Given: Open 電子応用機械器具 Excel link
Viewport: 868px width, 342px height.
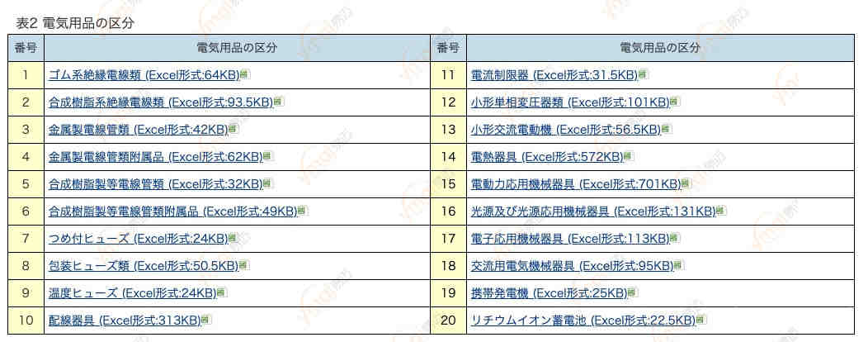Looking at the screenshot, I should pyautogui.click(x=570, y=239).
